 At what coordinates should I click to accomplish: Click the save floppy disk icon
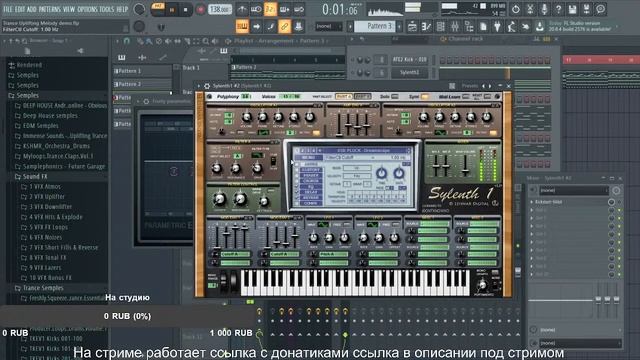pyautogui.click(x=572, y=9)
